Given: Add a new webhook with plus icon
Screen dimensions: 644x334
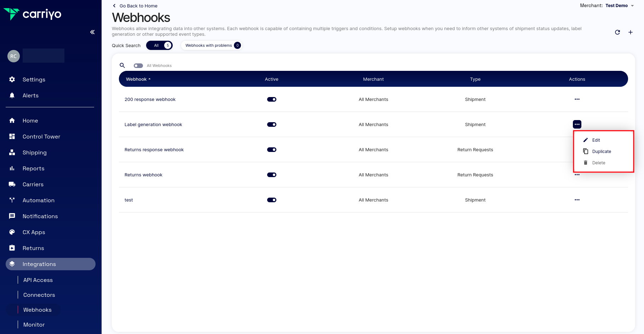Looking at the screenshot, I should 631,32.
